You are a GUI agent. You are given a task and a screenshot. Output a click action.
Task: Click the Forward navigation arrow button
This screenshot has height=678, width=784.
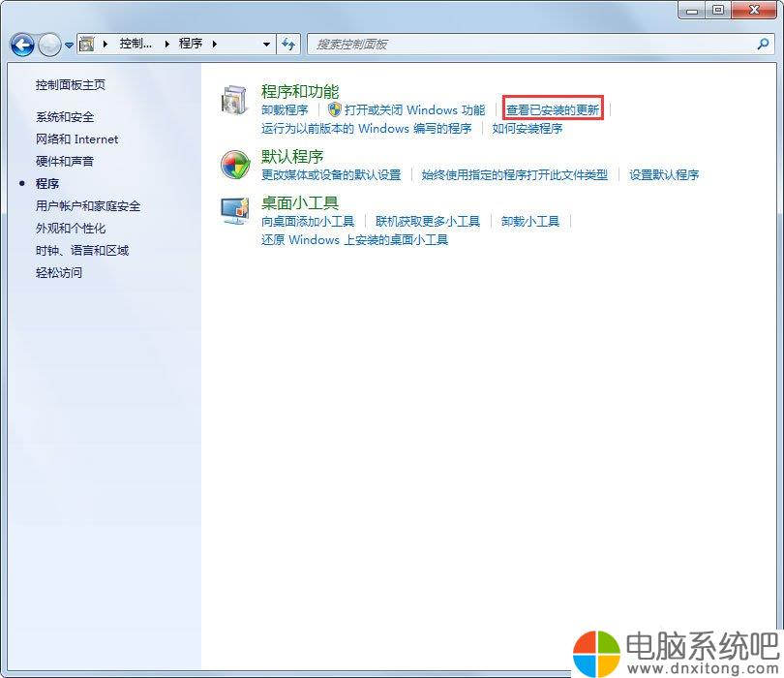49,45
